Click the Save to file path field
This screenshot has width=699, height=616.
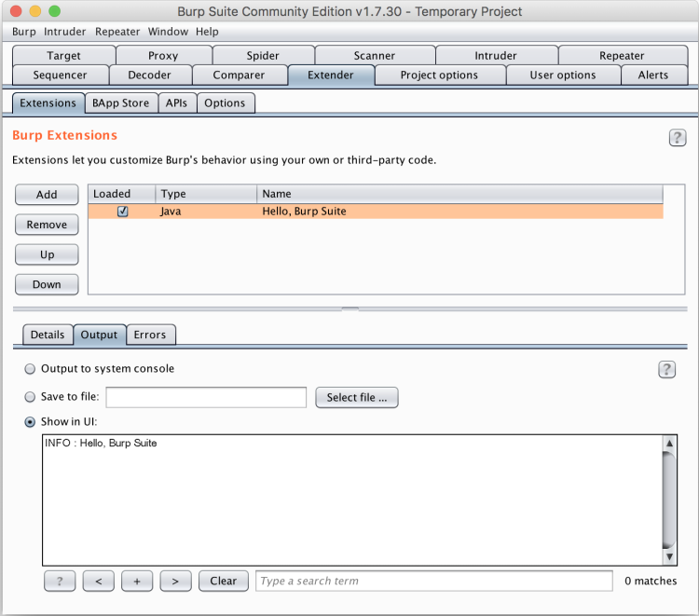coord(206,397)
